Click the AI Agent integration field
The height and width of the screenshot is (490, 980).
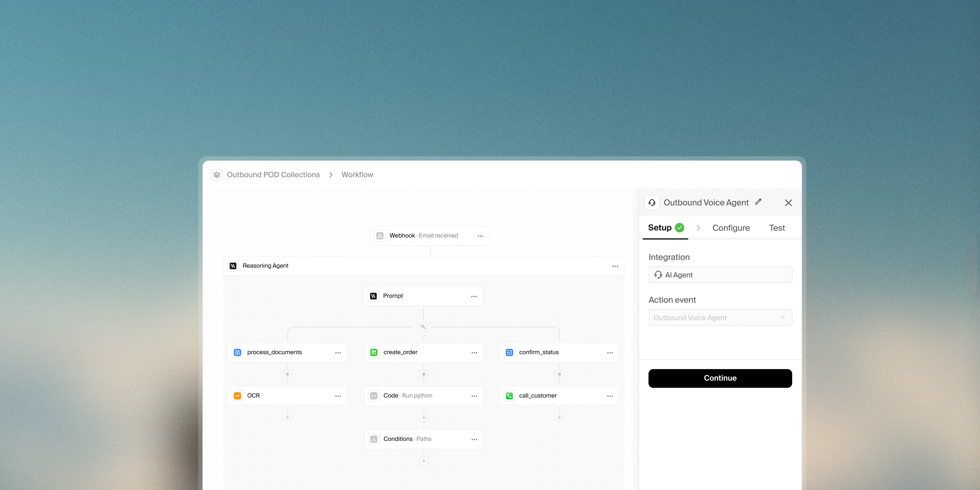click(x=720, y=275)
